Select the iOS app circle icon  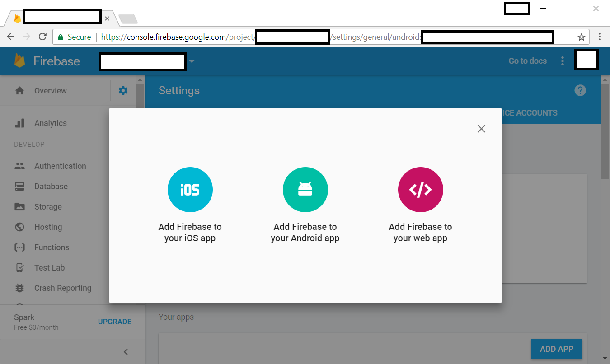(190, 190)
